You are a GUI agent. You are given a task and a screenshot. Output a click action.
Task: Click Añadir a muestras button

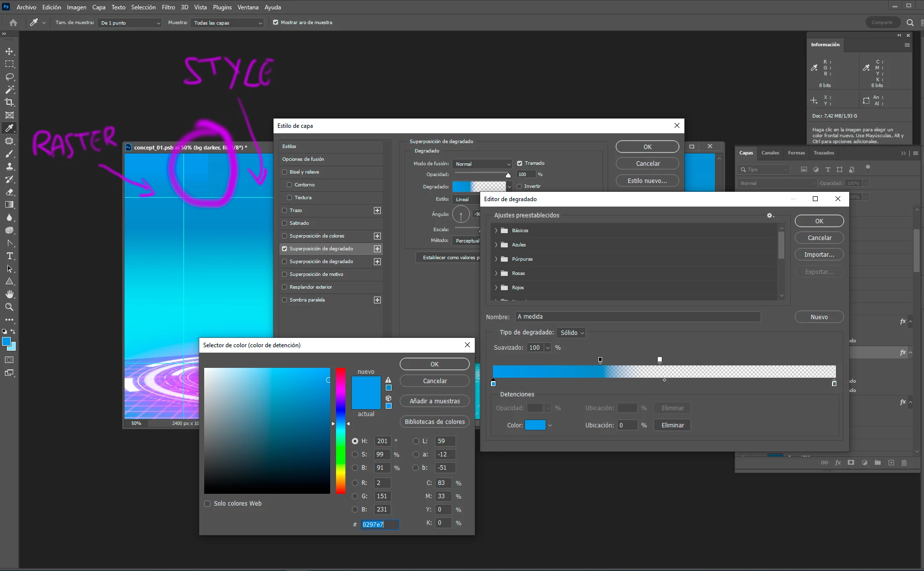434,401
